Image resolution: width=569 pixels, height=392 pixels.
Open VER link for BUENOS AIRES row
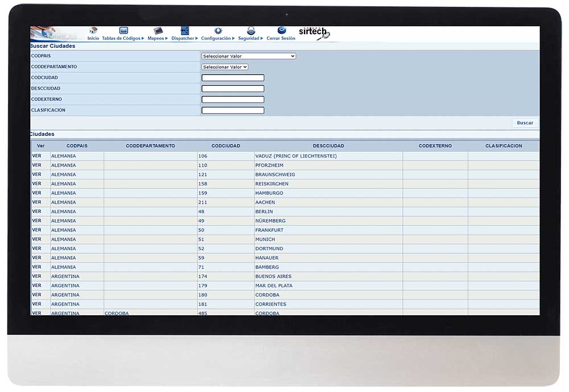click(x=37, y=277)
